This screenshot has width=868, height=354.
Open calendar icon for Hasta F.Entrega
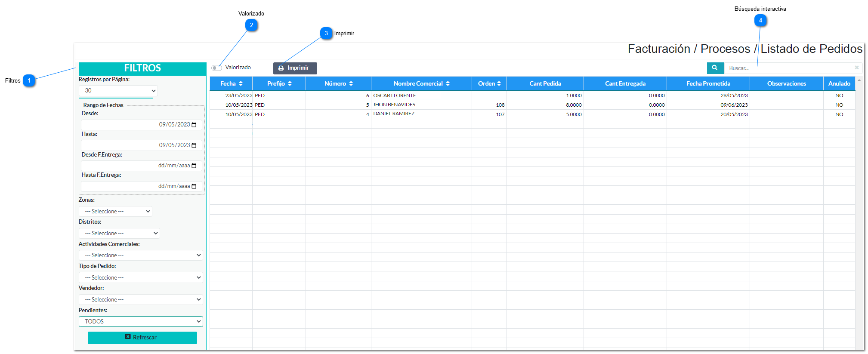(x=194, y=186)
